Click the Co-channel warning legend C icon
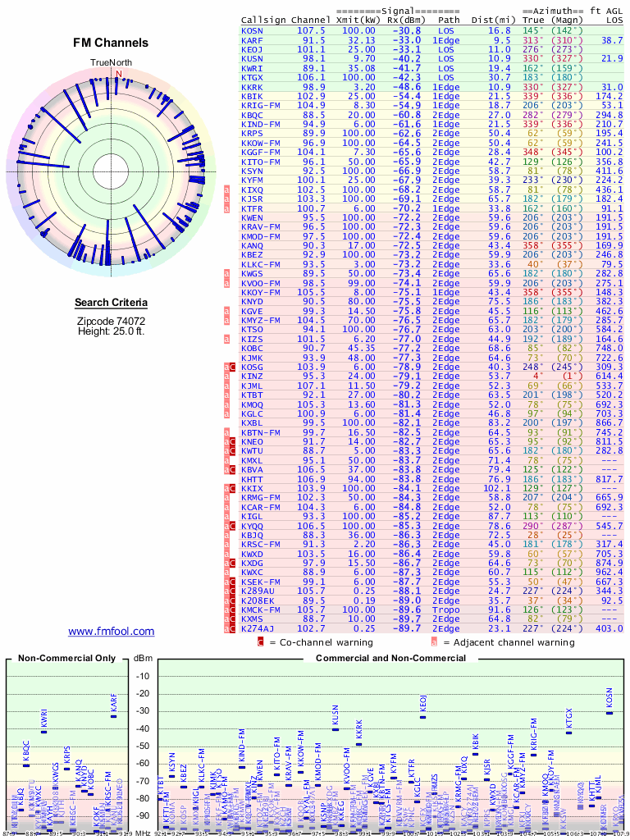 tap(260, 642)
